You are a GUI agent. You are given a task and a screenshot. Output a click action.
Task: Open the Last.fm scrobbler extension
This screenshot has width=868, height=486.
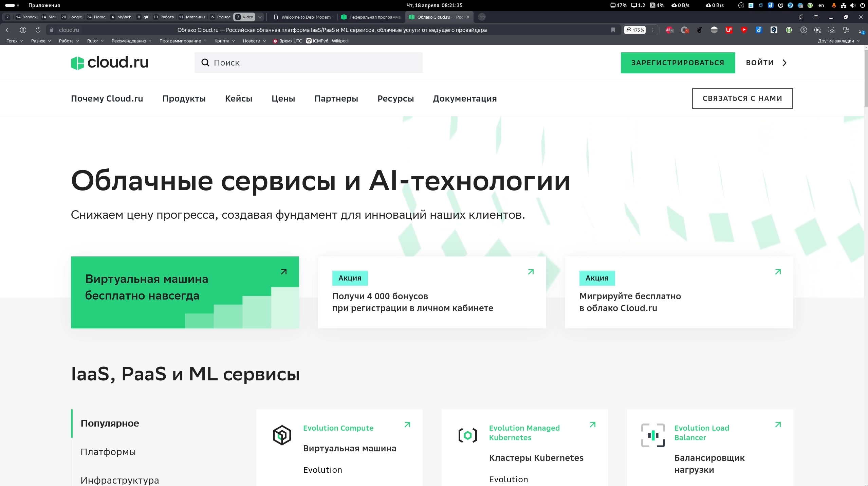click(729, 30)
